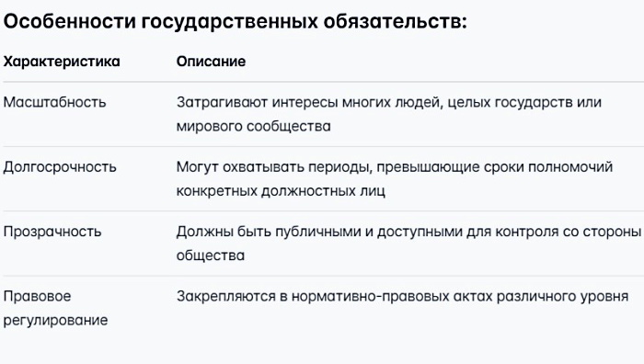644x364 pixels.
Task: Click the word 'обязательств:' in the heading
Action: point(395,21)
